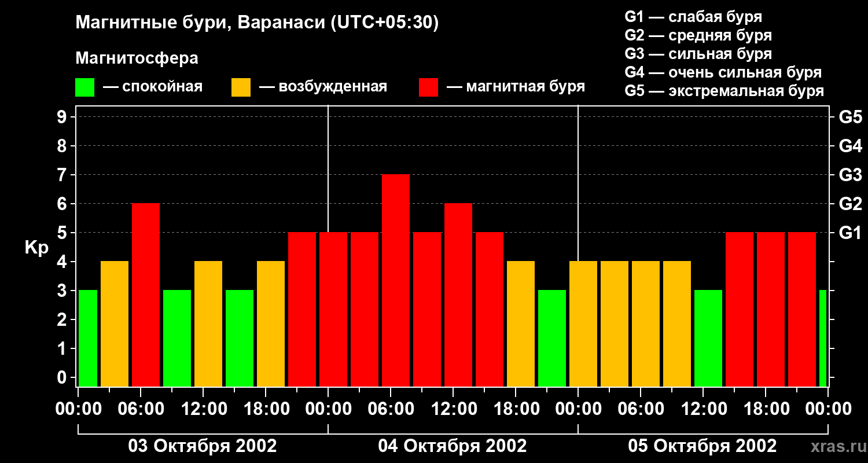Click the 'G1' label on right axis
This screenshot has height=463, width=868.
[850, 233]
